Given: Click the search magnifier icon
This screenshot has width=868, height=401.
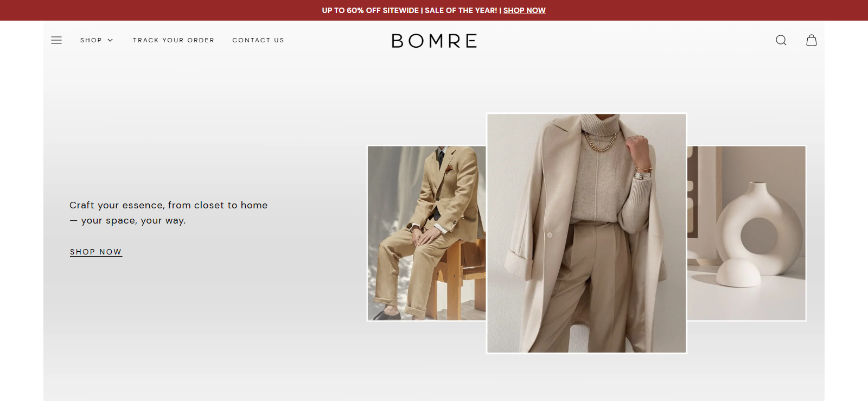Looking at the screenshot, I should pyautogui.click(x=781, y=40).
